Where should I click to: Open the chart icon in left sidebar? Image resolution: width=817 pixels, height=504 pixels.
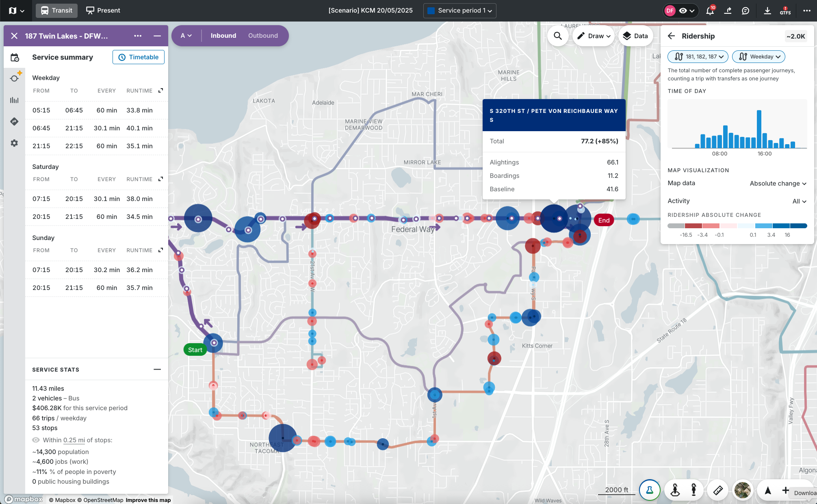click(x=14, y=100)
